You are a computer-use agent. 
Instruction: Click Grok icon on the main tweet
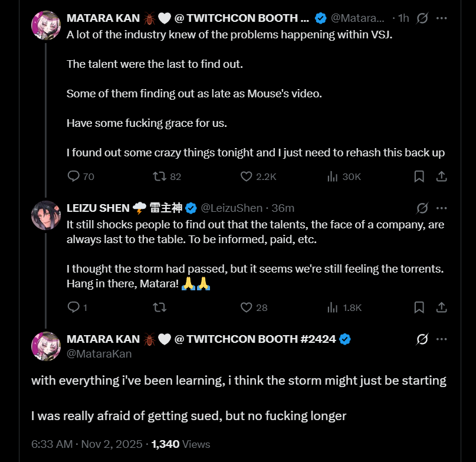pyautogui.click(x=422, y=339)
